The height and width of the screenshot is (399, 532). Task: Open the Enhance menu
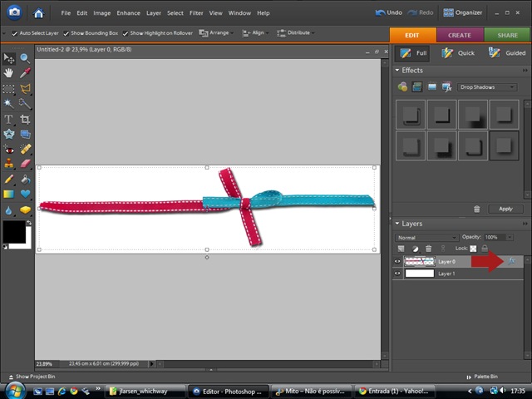[x=128, y=13]
